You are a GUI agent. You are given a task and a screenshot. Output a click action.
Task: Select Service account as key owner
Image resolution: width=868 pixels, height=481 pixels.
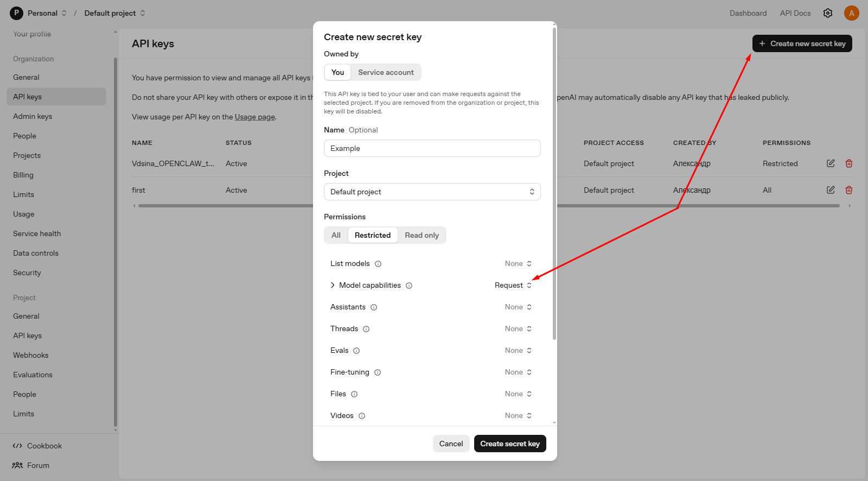(x=386, y=72)
